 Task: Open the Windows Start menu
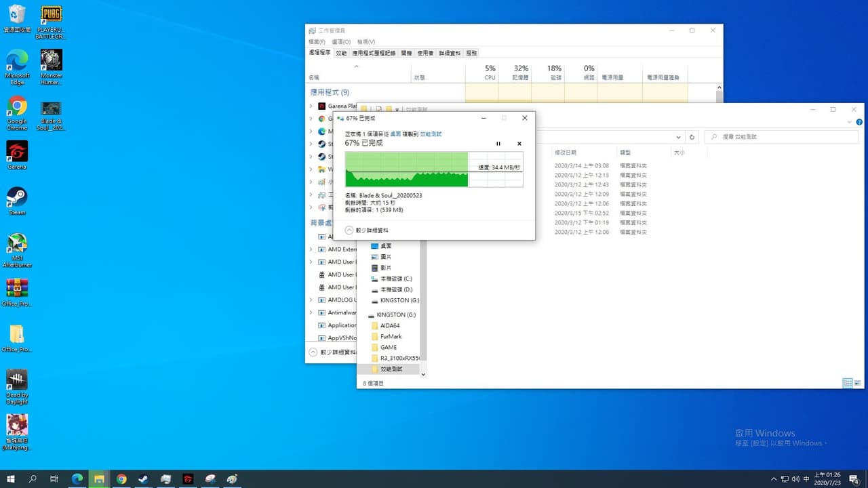(11, 479)
